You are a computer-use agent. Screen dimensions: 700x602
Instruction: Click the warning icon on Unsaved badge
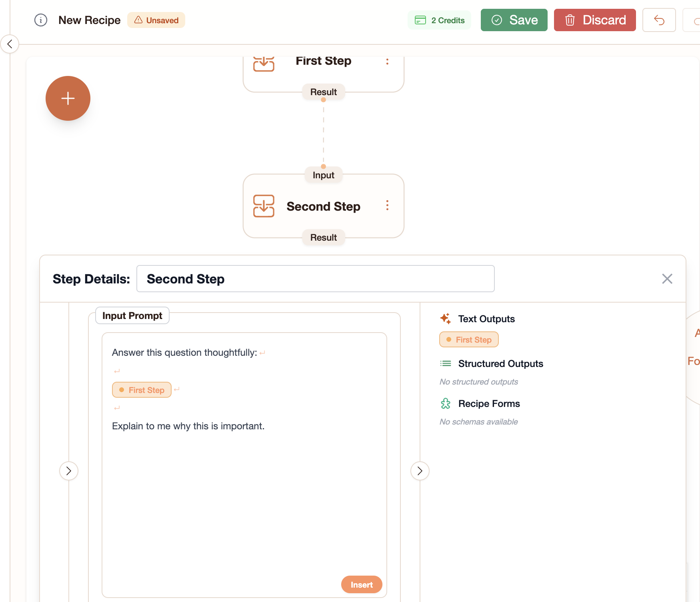coord(139,20)
